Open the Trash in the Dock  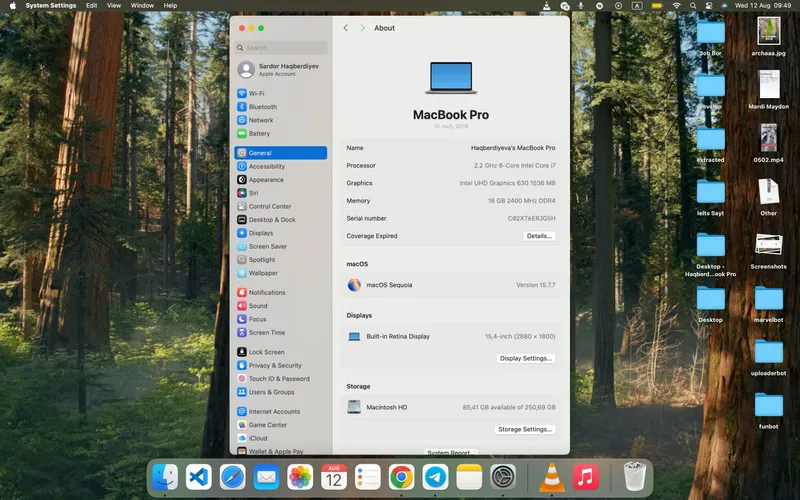tap(635, 476)
